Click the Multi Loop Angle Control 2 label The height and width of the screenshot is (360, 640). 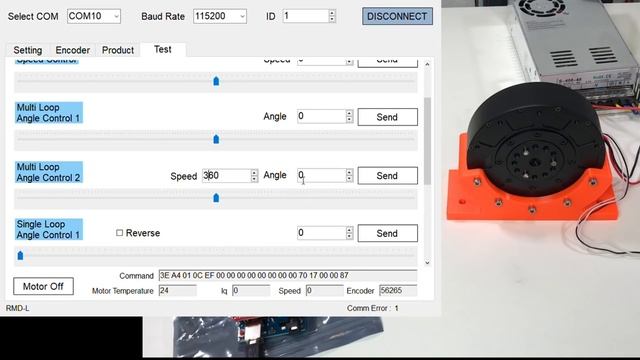49,172
